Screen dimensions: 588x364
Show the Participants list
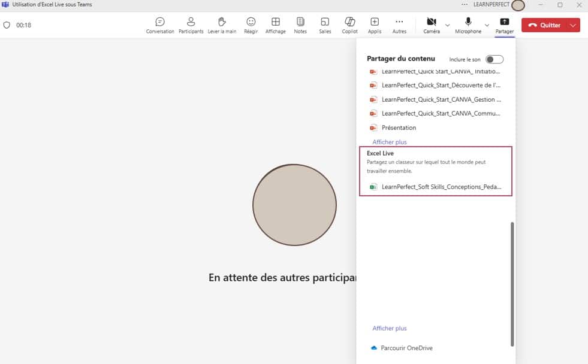click(191, 26)
